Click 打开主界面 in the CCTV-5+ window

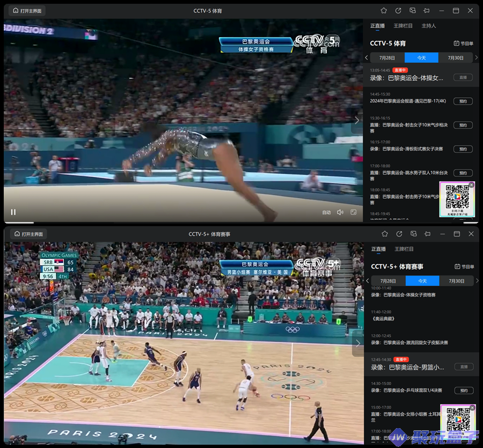[x=28, y=234]
